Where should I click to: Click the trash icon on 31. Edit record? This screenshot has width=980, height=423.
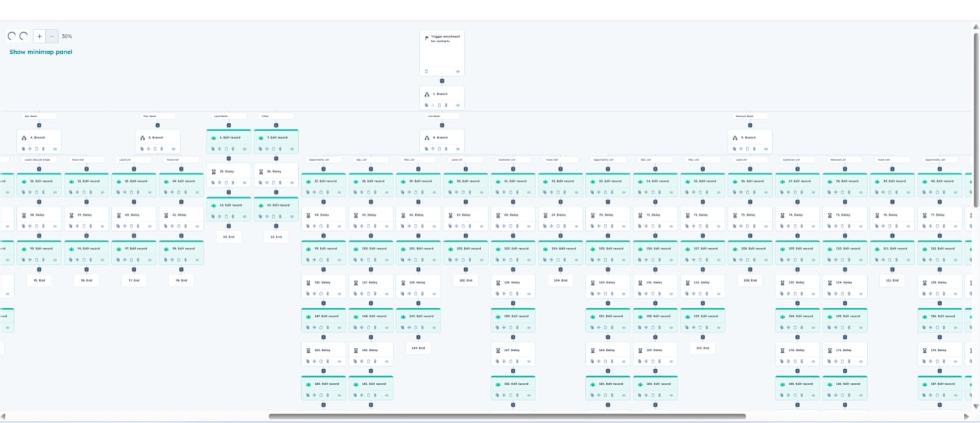click(x=517, y=192)
